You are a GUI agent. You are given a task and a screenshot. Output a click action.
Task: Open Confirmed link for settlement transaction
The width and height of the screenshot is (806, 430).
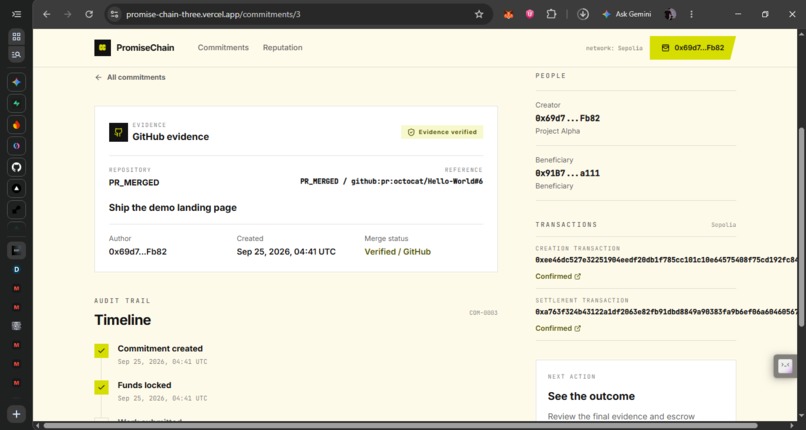pos(558,328)
